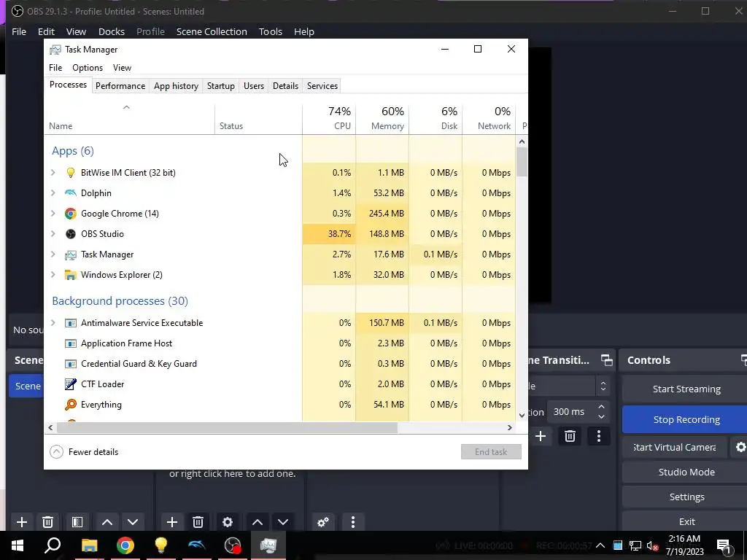Expand Google Chrome (14) process group
Viewport: 747px width, 560px height.
click(x=53, y=214)
